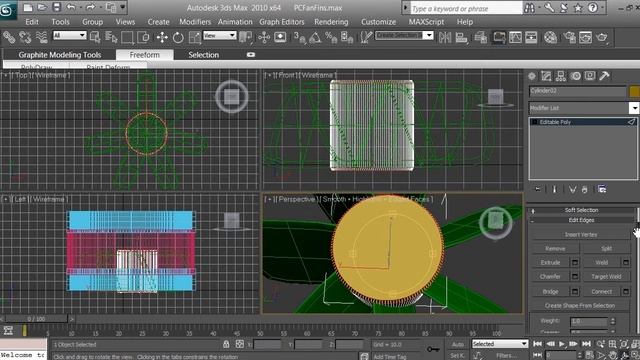Open the Graph Editors menu
This screenshot has width=640, height=360.
282,22
